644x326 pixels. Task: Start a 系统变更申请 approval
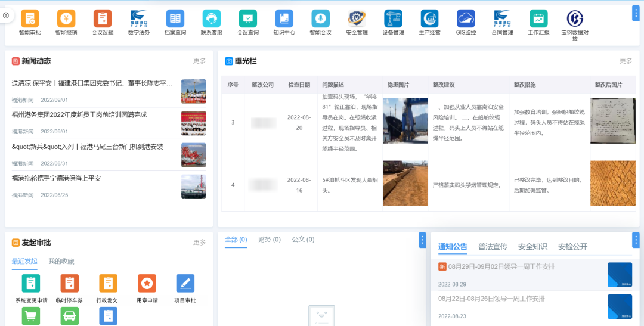pyautogui.click(x=31, y=283)
